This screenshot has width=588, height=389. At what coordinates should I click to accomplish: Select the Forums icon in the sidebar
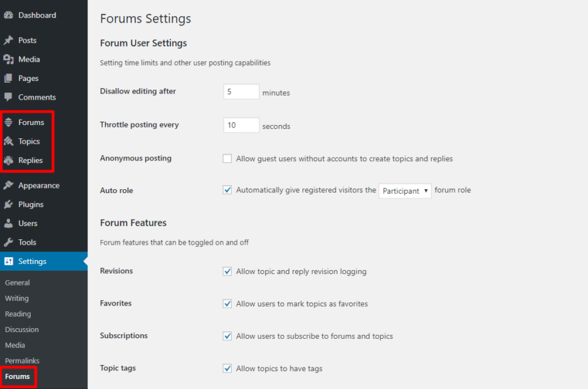[9, 122]
